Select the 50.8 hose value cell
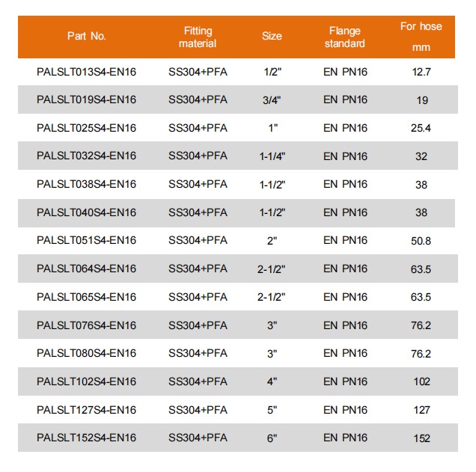The height and width of the screenshot is (472, 476). (421, 241)
